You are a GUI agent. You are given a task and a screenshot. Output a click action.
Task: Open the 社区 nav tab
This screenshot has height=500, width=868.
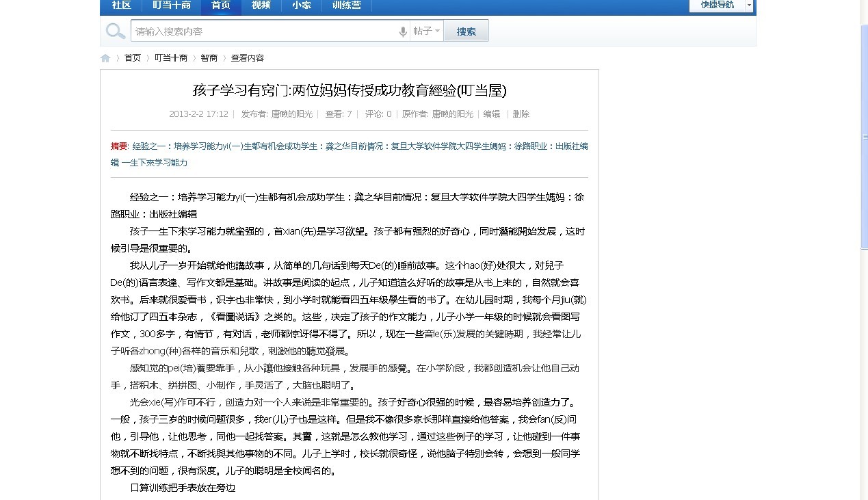tap(121, 5)
